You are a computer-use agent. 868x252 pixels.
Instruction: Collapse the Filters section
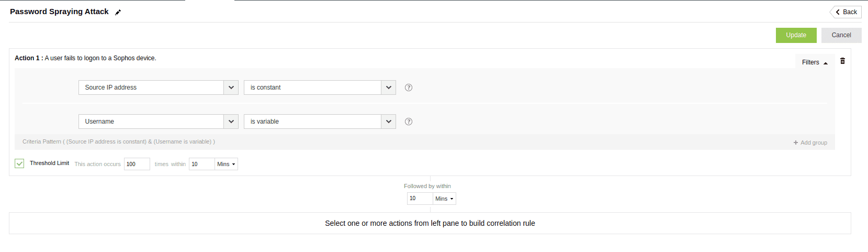815,62
